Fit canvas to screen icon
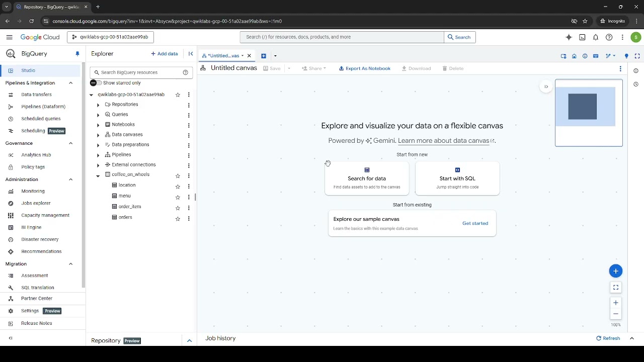Image resolution: width=644 pixels, height=362 pixels. pos(616,288)
